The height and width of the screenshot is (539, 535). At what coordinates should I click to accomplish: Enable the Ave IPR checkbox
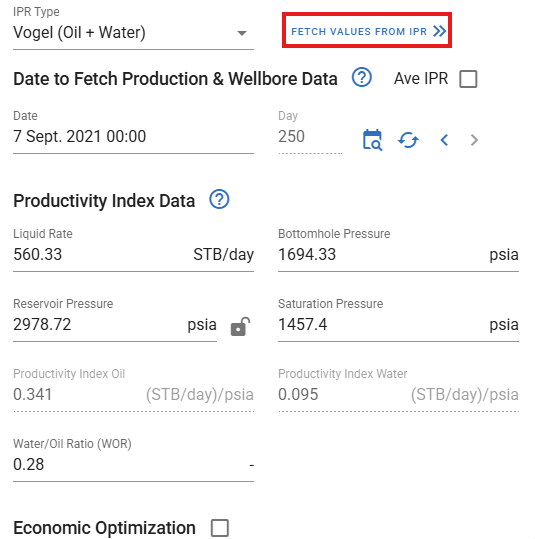pyautogui.click(x=468, y=79)
